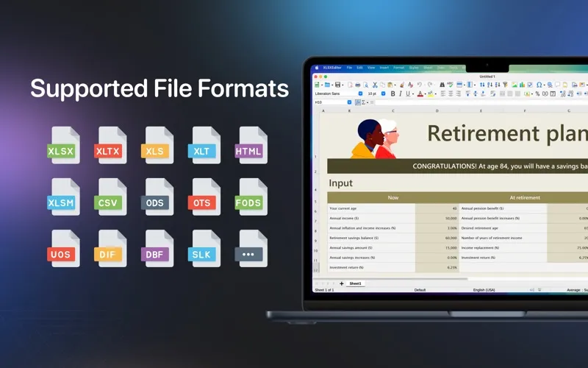The width and height of the screenshot is (588, 368).
Task: Click the CSV file format icon
Action: (110, 197)
